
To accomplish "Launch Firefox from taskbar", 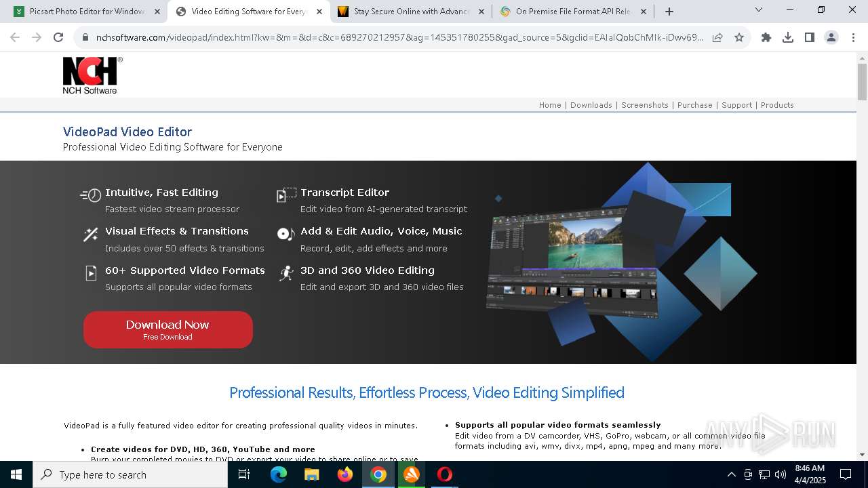I will 345,474.
